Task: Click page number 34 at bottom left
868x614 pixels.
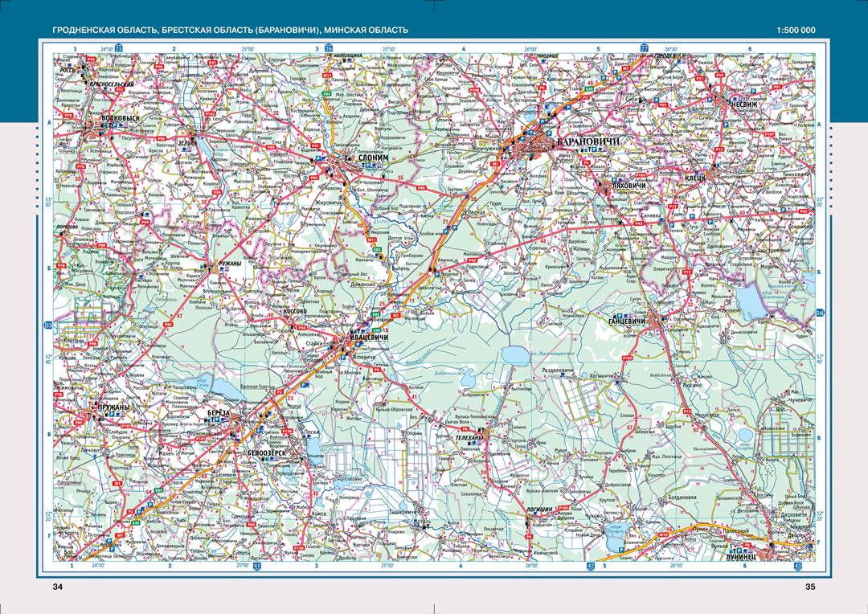Action: [x=57, y=587]
